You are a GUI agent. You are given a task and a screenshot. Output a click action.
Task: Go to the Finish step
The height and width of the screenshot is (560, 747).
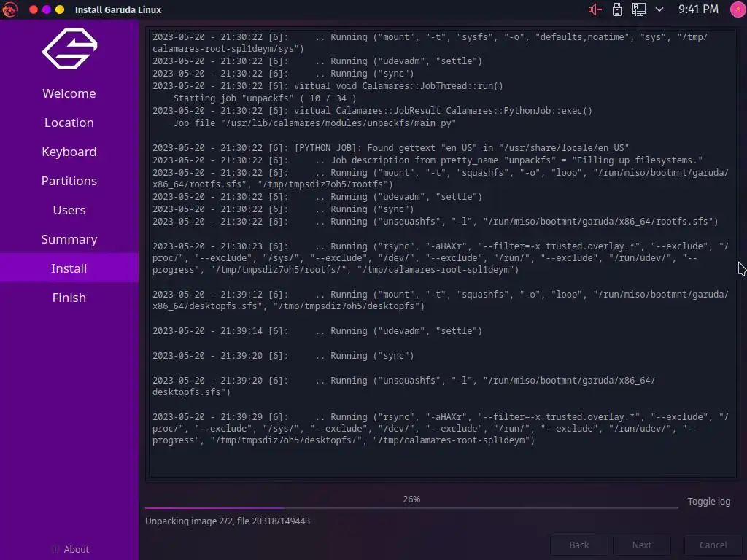[x=69, y=297]
